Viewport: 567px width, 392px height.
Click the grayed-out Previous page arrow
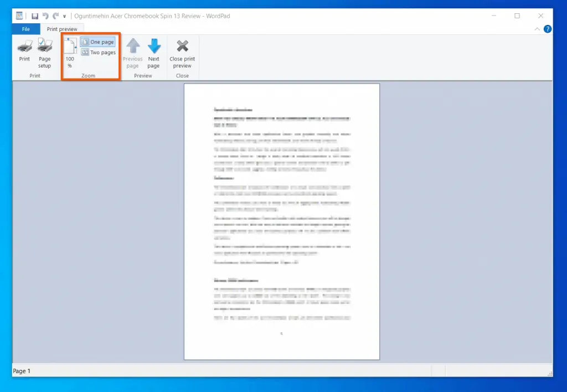coord(133,53)
